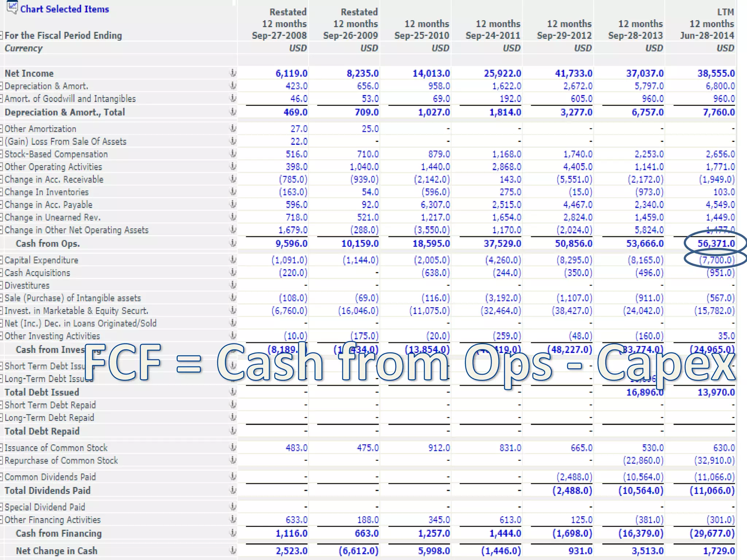This screenshot has width=747, height=560.
Task: Click the anchor icon beside Net Income
Action: pyautogui.click(x=232, y=73)
